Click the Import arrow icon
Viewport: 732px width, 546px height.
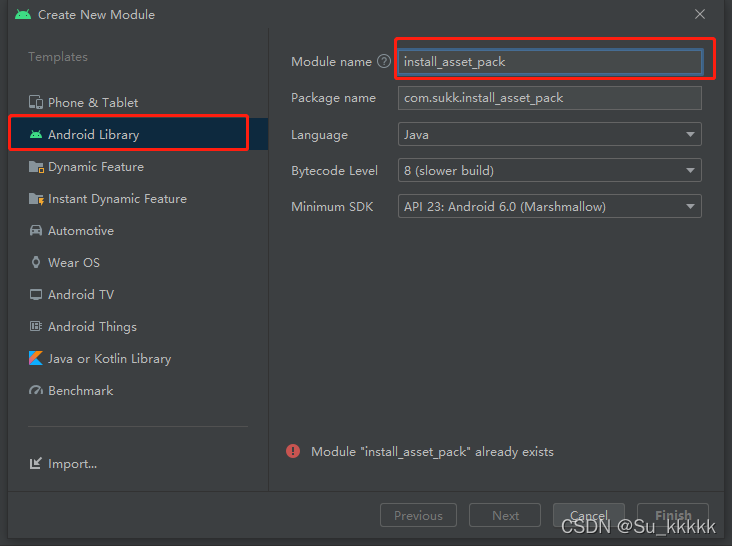point(36,463)
